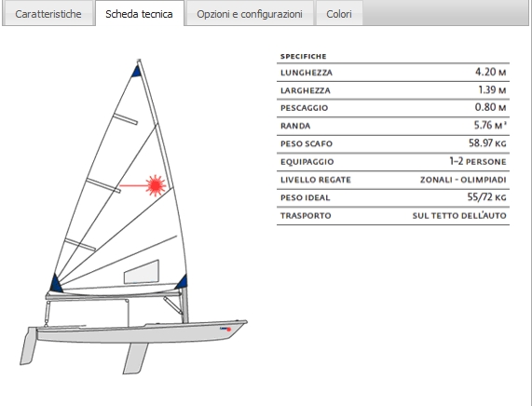
Task: Click the 55/72 KG ideal weight value
Action: pyautogui.click(x=486, y=197)
